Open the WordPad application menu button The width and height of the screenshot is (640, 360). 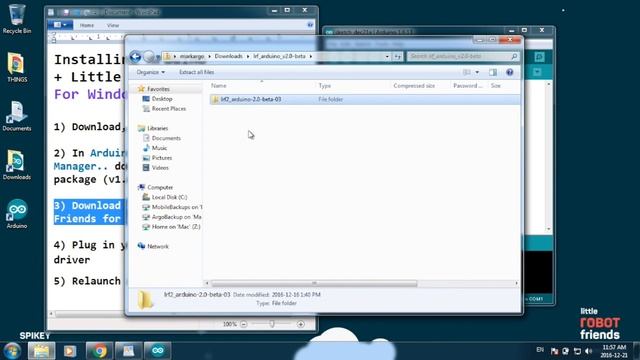60,25
